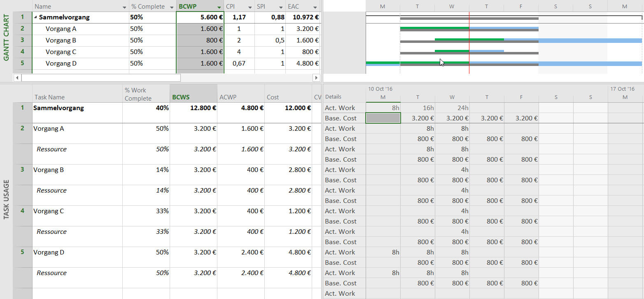Select the 10.972 € EAC cell
This screenshot has width=644, height=299.
tap(303, 17)
